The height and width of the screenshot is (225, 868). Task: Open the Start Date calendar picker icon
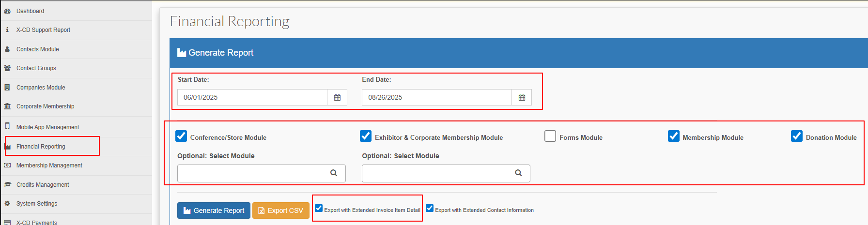tap(337, 97)
